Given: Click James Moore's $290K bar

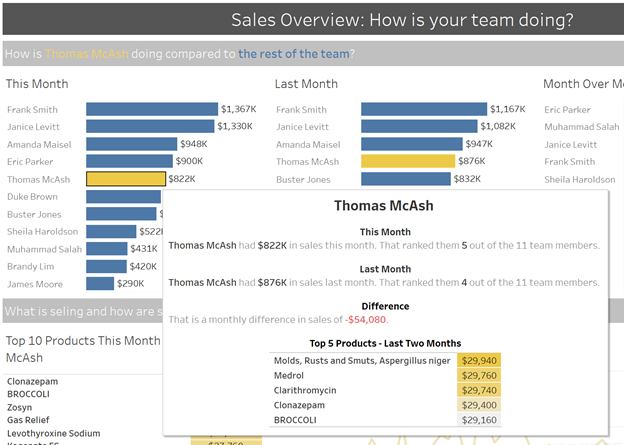Looking at the screenshot, I should pyautogui.click(x=100, y=284).
